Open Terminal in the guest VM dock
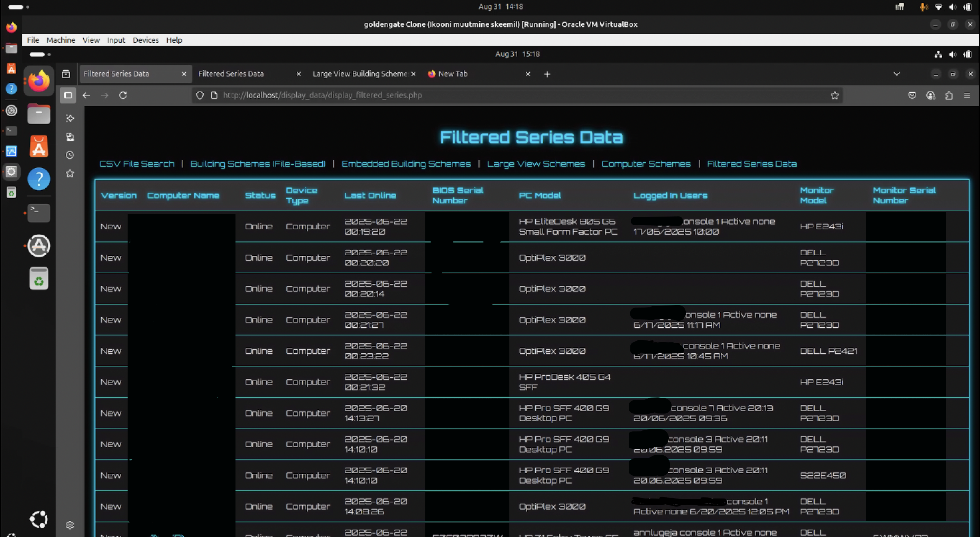The image size is (980, 537). [x=39, y=213]
